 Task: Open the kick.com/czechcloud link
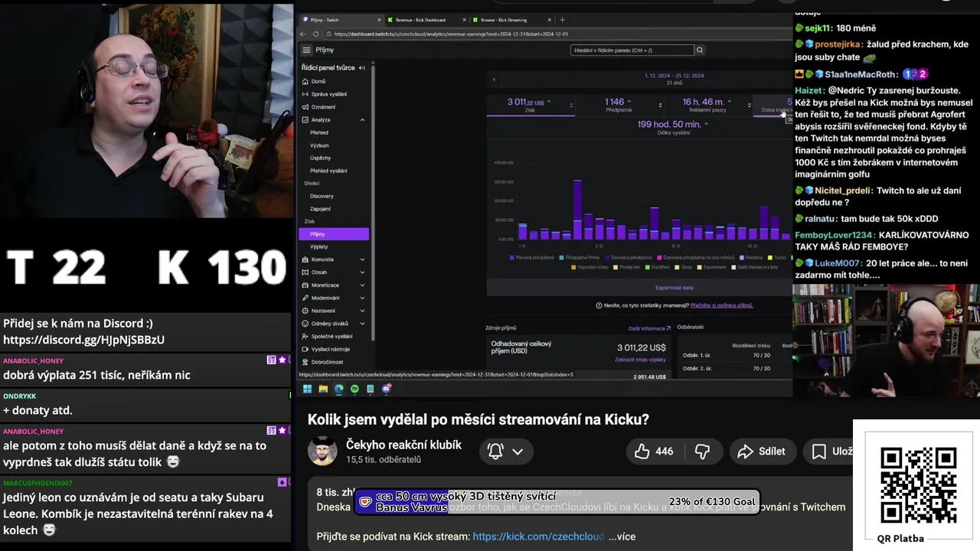pyautogui.click(x=538, y=536)
